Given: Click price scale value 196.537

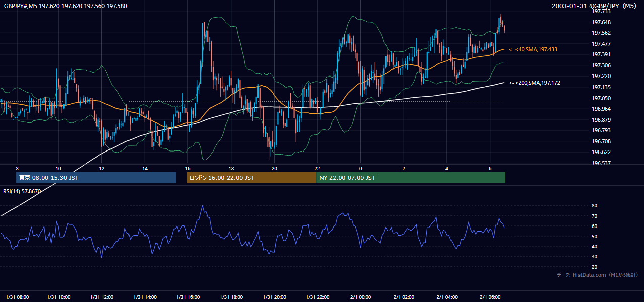Looking at the screenshot, I should pyautogui.click(x=601, y=163).
